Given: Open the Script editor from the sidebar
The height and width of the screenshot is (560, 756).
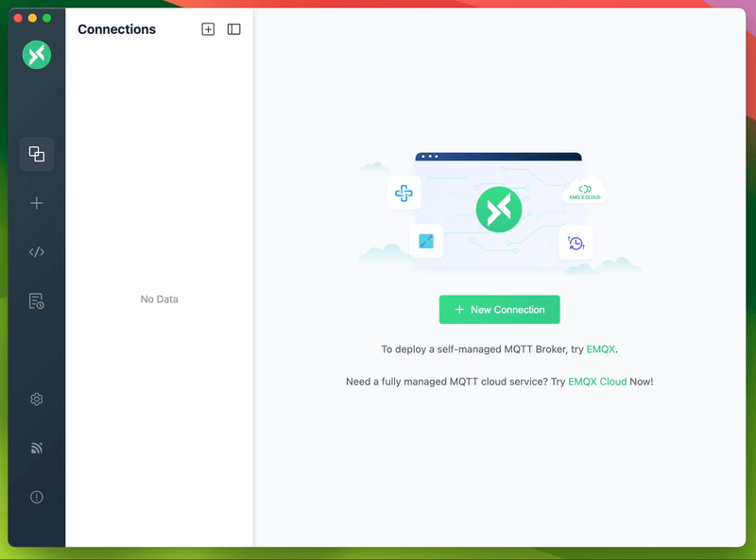Looking at the screenshot, I should pos(36,251).
